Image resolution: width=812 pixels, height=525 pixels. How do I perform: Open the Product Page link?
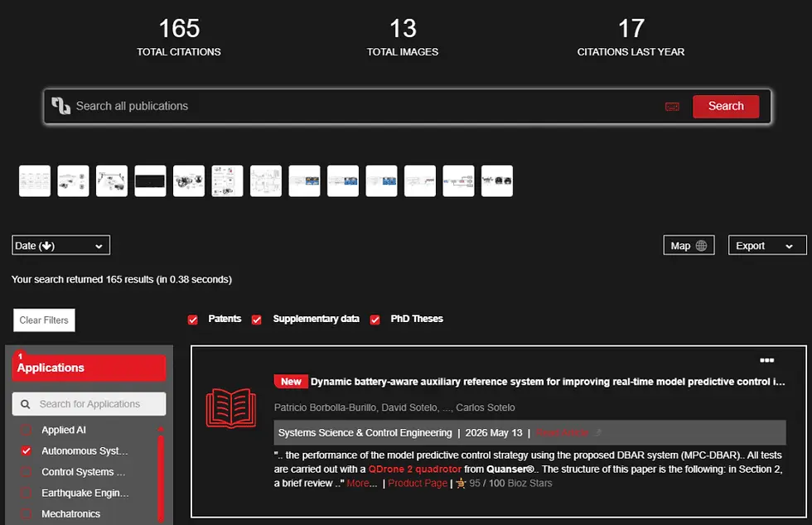(x=418, y=483)
